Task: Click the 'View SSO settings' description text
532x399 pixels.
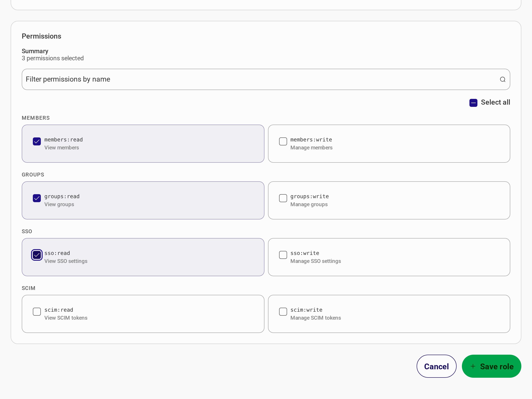Action: tap(66, 261)
